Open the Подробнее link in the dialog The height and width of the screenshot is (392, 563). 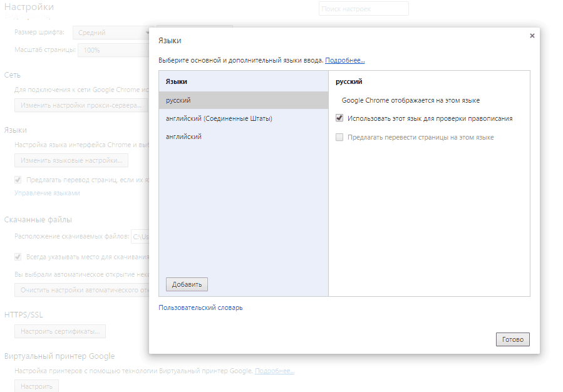[x=344, y=60]
